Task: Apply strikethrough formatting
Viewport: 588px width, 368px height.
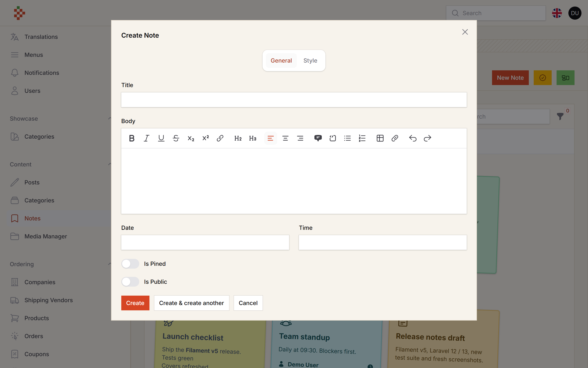Action: point(176,138)
